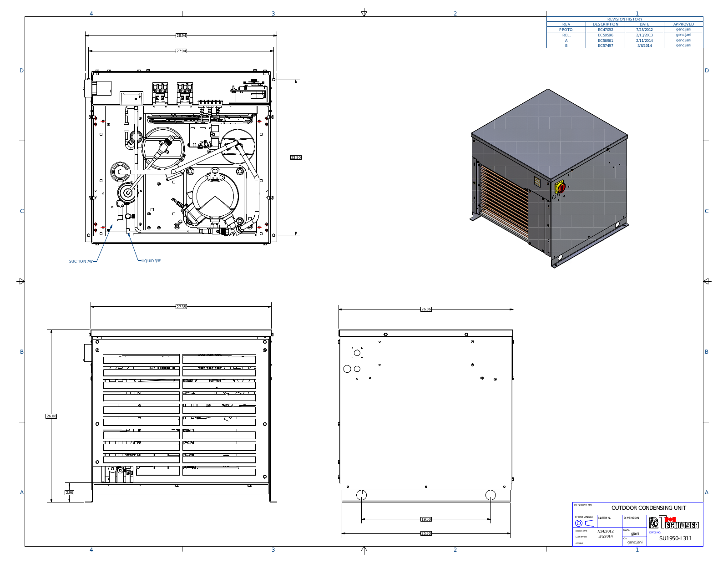Click the 2/11/2014 date cell
Screen dimensions: 728x563
pyautogui.click(x=644, y=41)
